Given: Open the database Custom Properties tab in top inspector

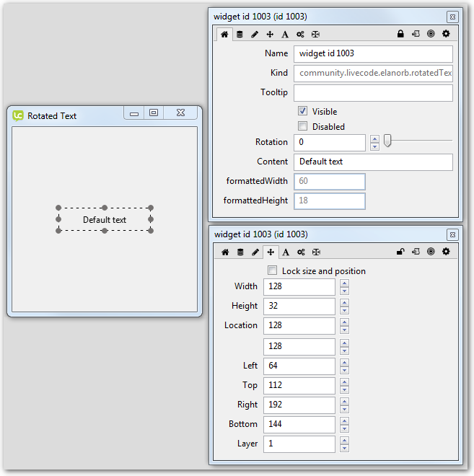Looking at the screenshot, I should tap(240, 34).
